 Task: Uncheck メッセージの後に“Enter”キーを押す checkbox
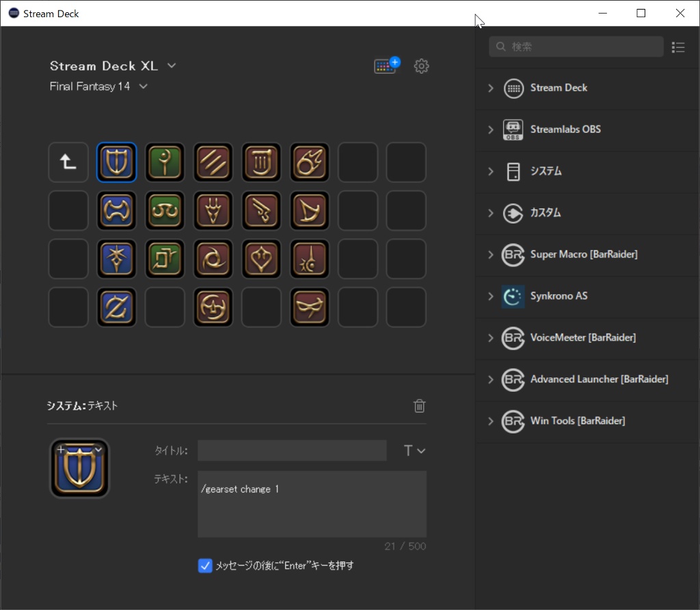tap(204, 566)
